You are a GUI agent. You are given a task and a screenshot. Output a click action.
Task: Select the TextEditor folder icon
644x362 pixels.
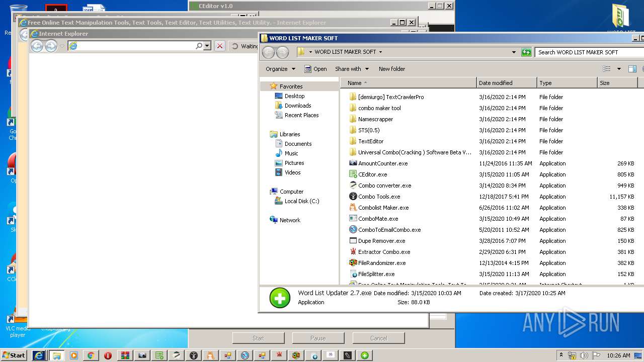pos(353,141)
